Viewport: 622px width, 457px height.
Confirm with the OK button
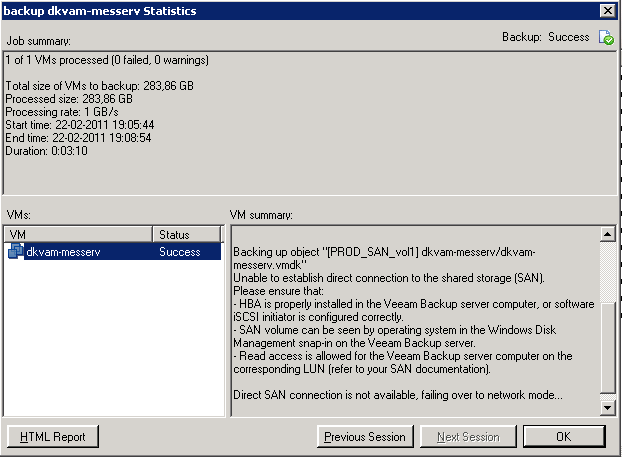click(x=564, y=437)
